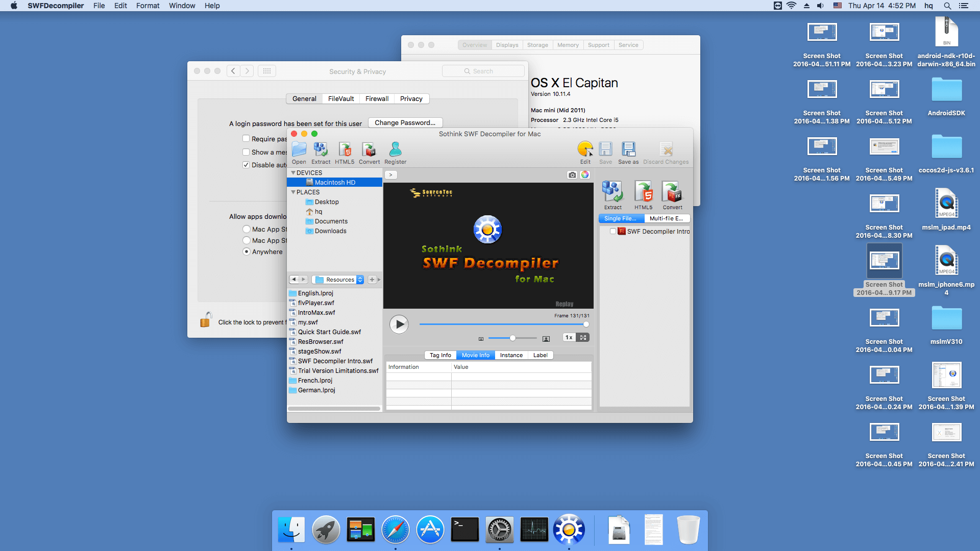Collapse the DEVICES section

pos(293,173)
